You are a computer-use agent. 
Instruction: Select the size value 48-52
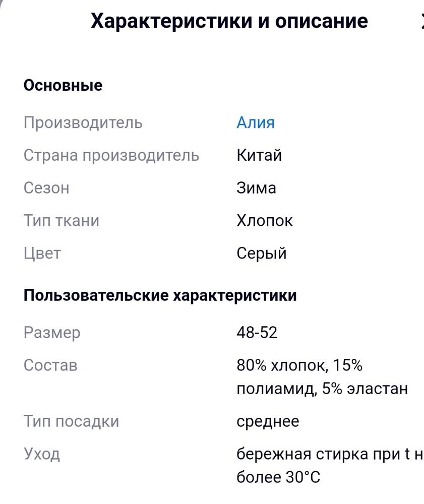[257, 333]
